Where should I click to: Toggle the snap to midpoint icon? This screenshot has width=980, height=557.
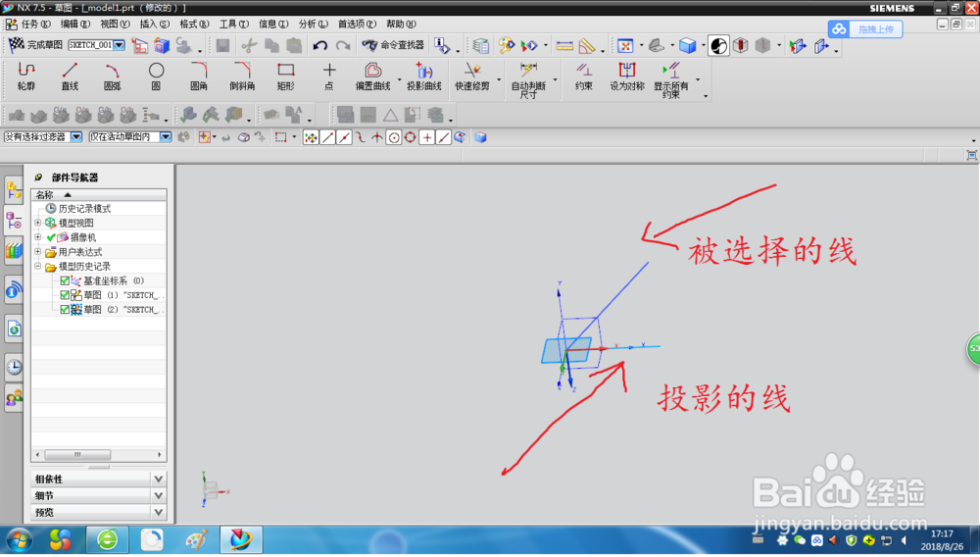tap(344, 137)
